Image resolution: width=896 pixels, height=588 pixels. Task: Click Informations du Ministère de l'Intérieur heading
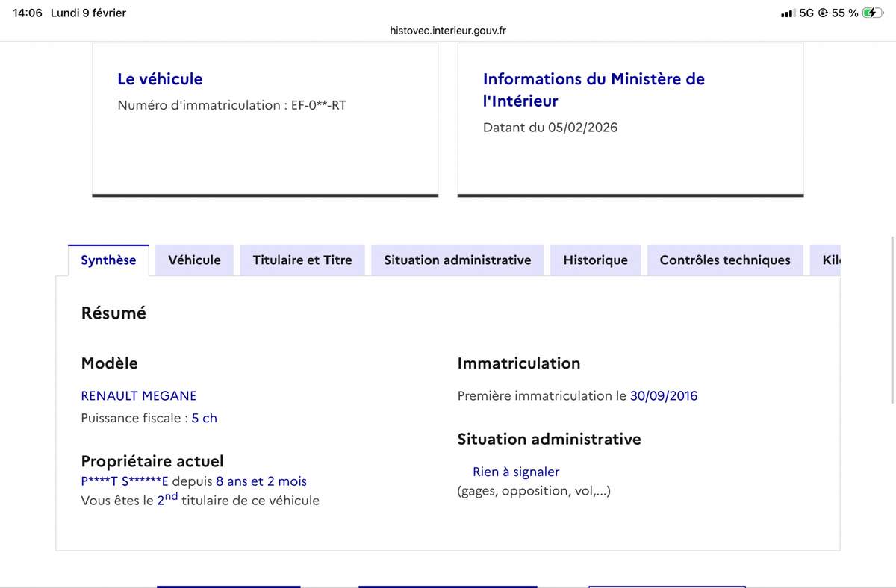pos(594,90)
